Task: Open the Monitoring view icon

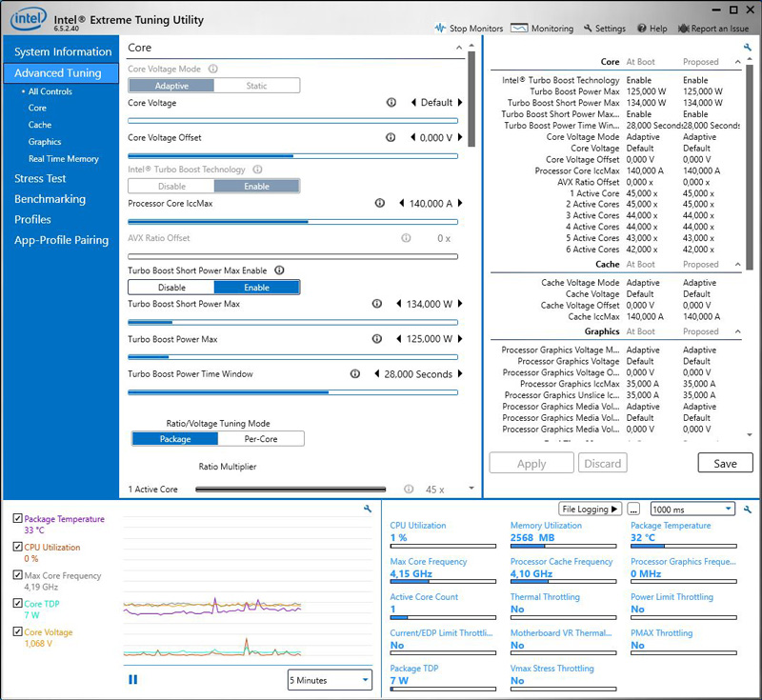Action: 519,29
